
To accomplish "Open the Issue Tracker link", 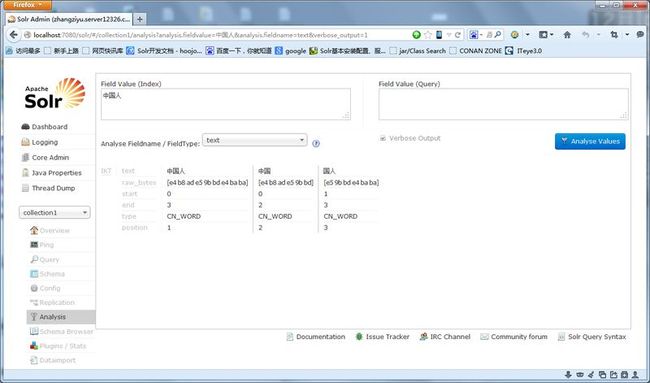I will coord(383,337).
